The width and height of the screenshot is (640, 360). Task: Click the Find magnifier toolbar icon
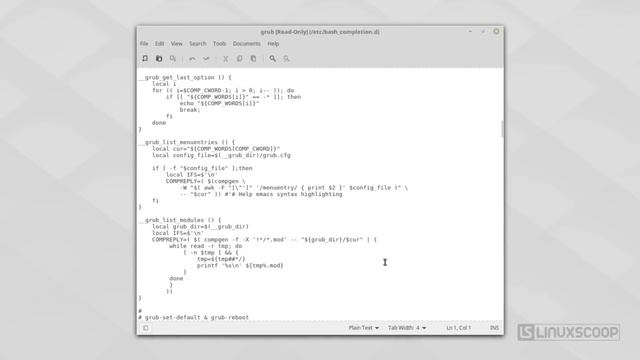coord(272,59)
